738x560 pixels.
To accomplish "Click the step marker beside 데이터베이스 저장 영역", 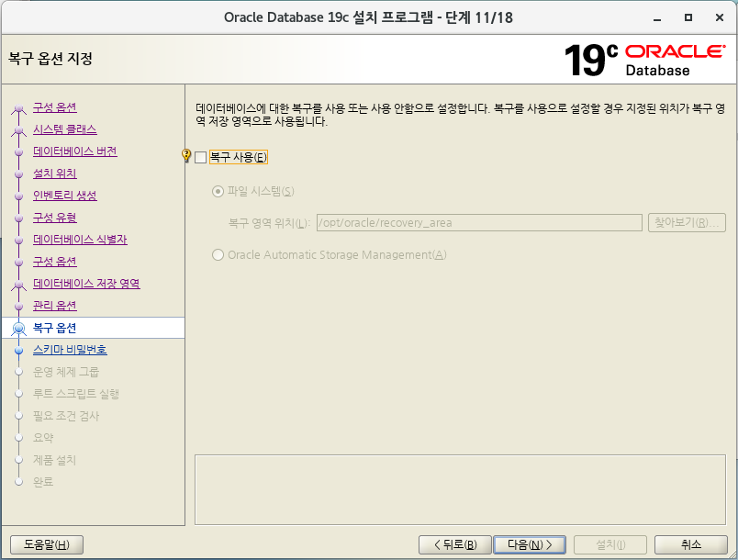I will coord(19,285).
